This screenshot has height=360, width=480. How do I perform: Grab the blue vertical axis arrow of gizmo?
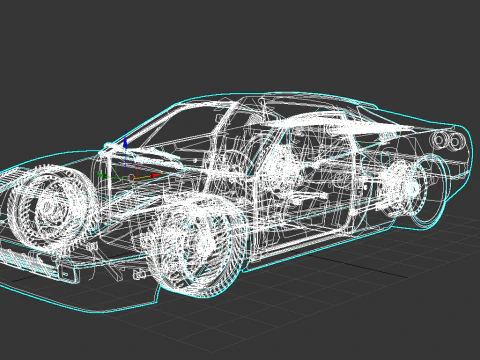pos(125,143)
